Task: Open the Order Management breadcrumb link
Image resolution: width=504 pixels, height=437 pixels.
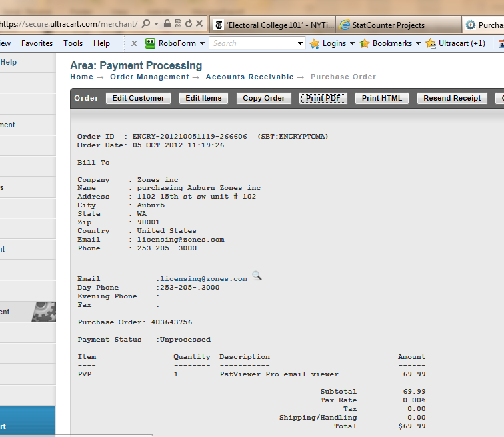Action: tap(149, 77)
